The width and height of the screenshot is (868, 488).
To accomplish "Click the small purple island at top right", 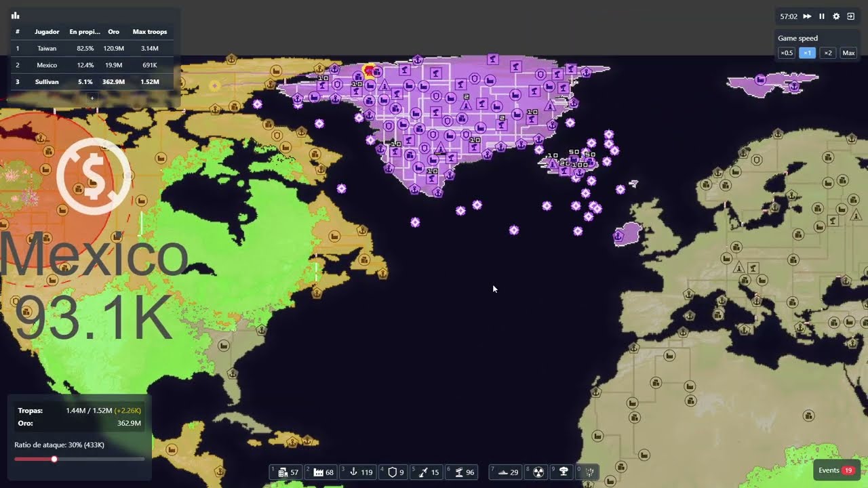I will [772, 83].
